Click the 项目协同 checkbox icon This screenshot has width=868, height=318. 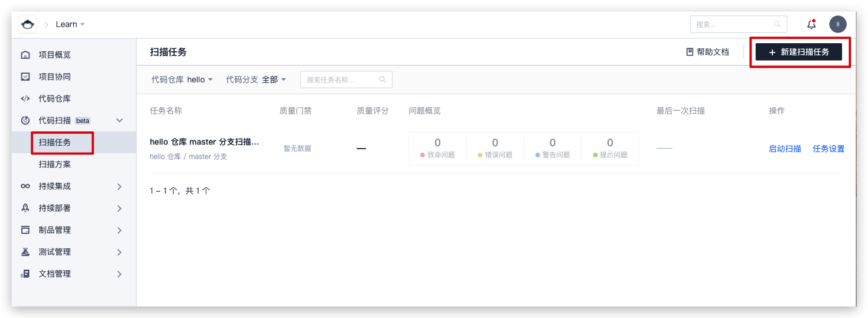click(x=25, y=77)
